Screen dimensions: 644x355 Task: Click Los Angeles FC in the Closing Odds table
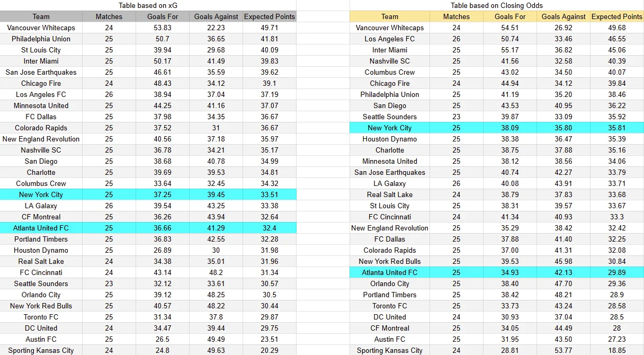click(390, 39)
